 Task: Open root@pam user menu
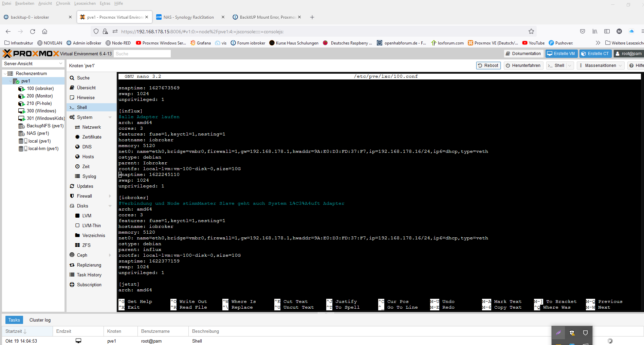coord(629,54)
